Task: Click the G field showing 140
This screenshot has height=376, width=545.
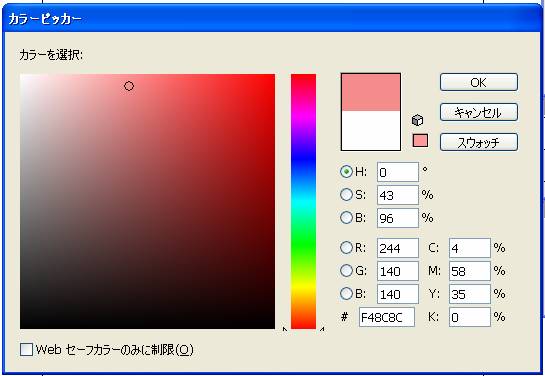Action: [x=398, y=271]
